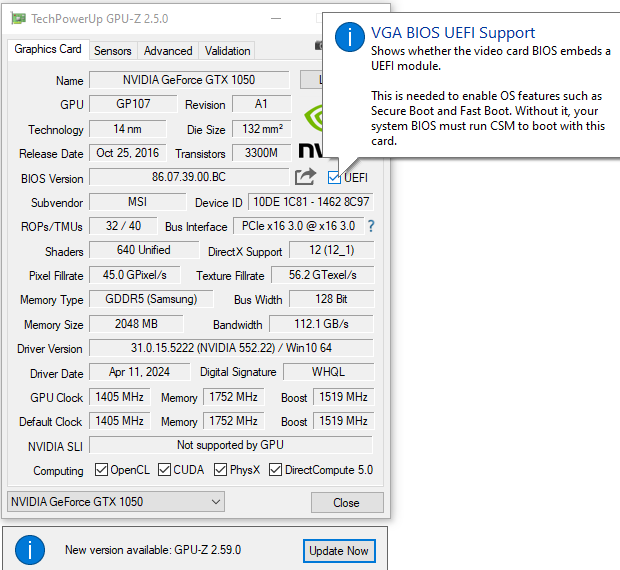Toggle the OpenCL checkbox

click(101, 470)
